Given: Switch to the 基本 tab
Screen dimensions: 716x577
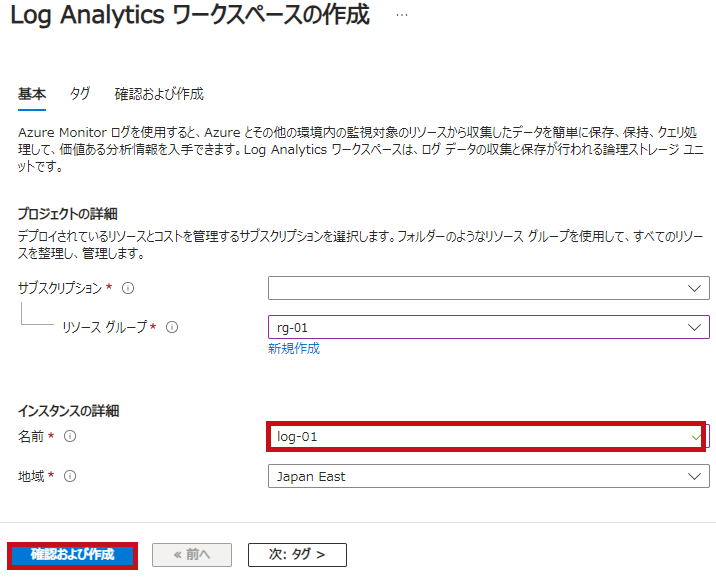Looking at the screenshot, I should 32,94.
